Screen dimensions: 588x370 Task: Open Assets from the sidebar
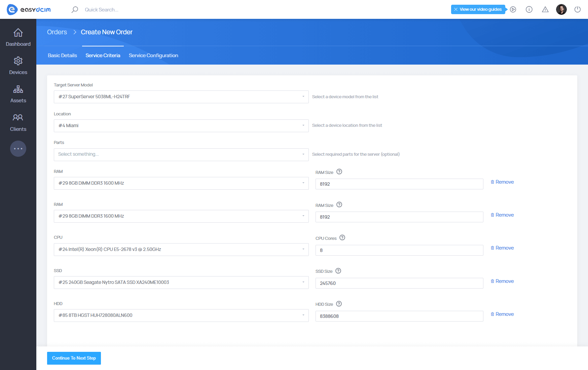[x=18, y=89]
